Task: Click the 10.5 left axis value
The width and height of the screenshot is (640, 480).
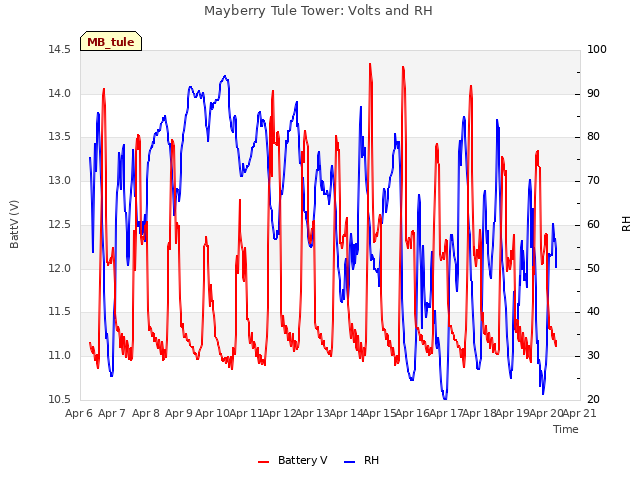Action: 59,399
